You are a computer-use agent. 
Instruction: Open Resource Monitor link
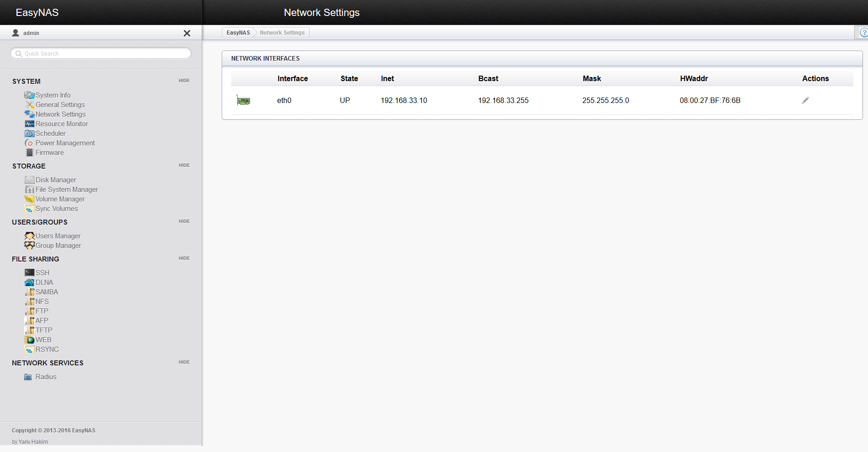tap(62, 124)
